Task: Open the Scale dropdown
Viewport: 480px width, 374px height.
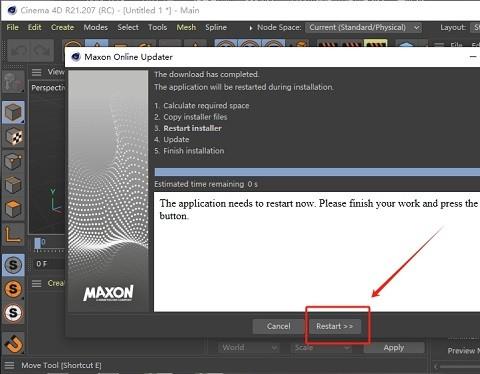Action: click(322, 348)
